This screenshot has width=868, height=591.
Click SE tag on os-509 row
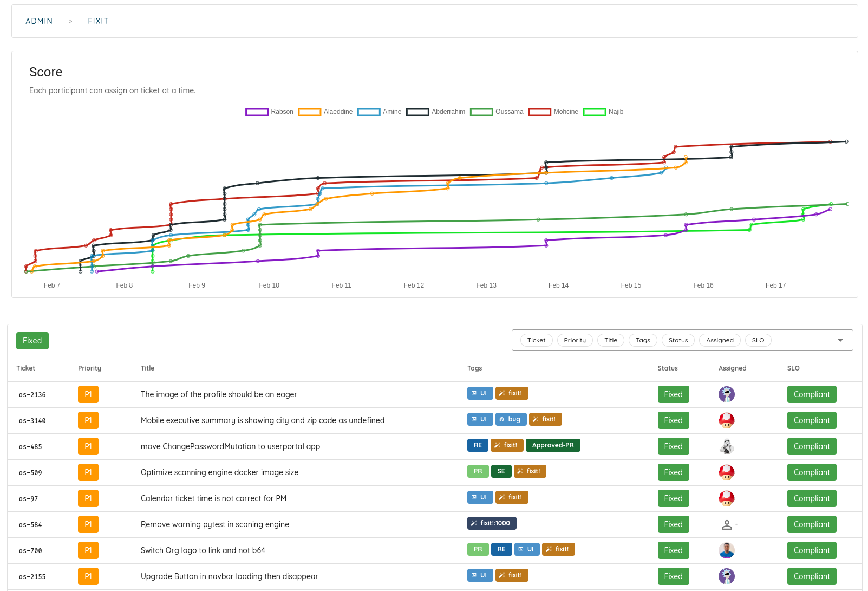(501, 471)
